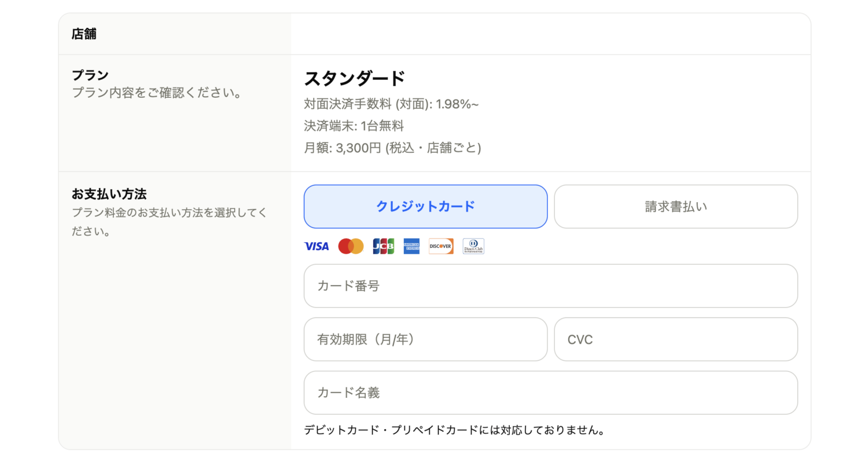Click the 対面決済手数料 1.98% line
This screenshot has height=461, width=868.
pyautogui.click(x=391, y=104)
